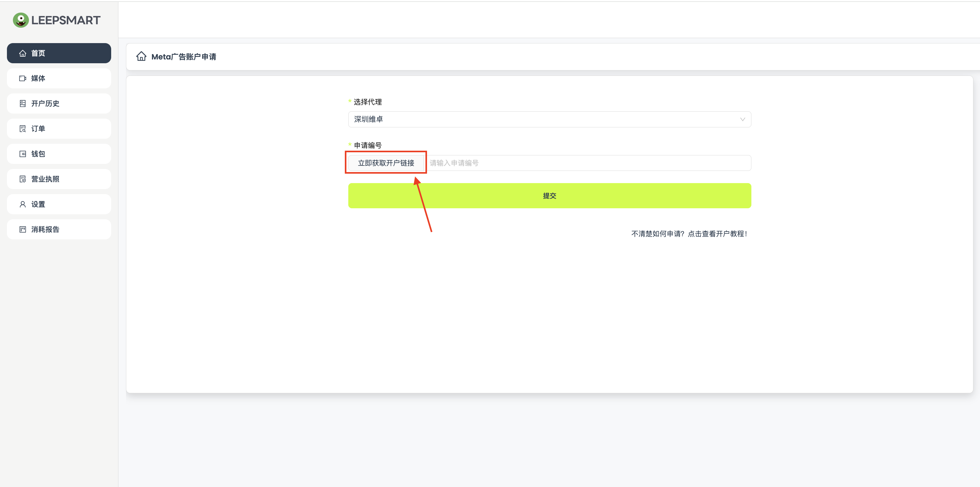The height and width of the screenshot is (487, 980).
Task: Click the chart icon beside 消耗报告
Action: [x=23, y=229]
